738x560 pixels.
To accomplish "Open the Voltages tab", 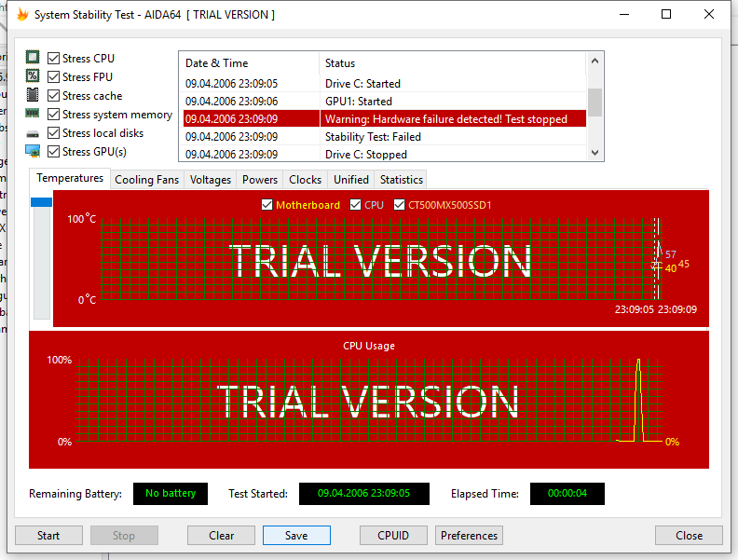I will click(x=211, y=180).
